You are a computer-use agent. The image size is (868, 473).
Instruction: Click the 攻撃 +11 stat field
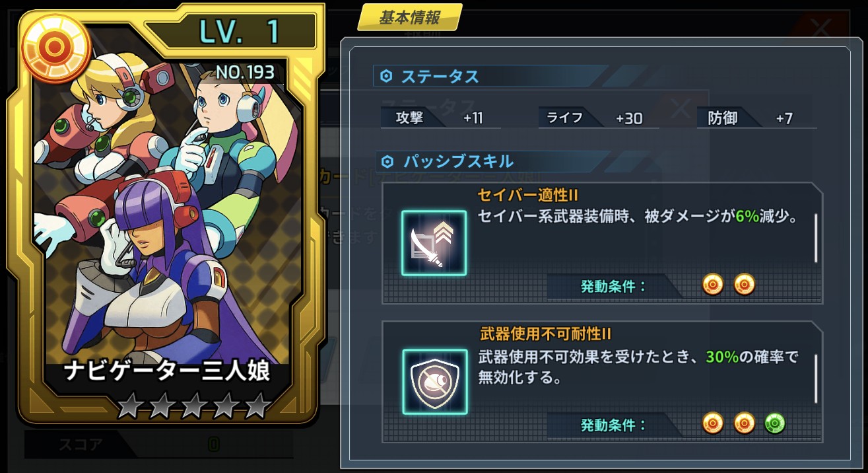click(441, 118)
